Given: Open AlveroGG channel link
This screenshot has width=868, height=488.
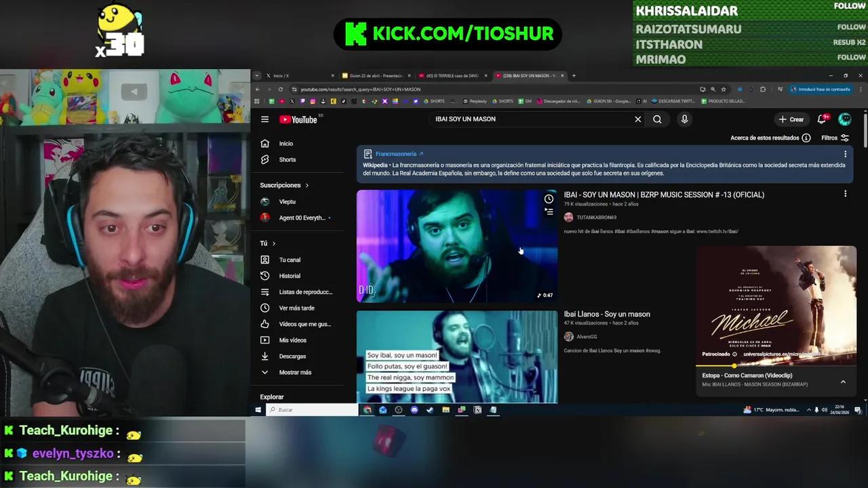Looking at the screenshot, I should (x=587, y=337).
